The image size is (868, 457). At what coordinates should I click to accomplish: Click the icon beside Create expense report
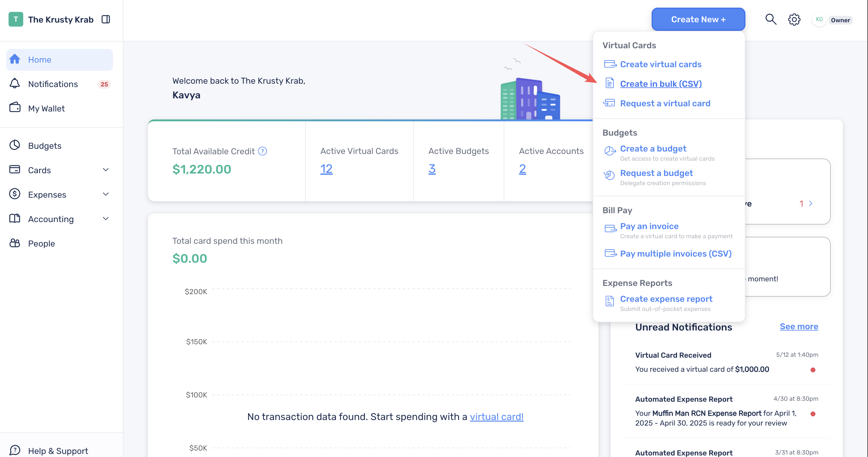[x=609, y=301]
